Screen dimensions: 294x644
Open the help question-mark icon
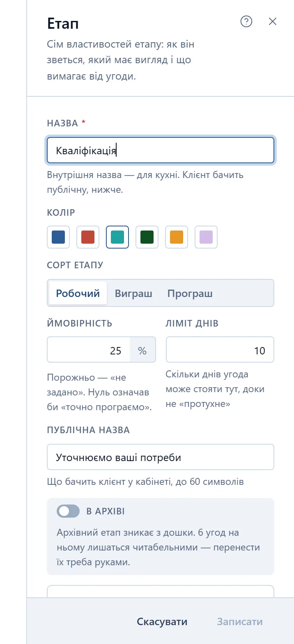246,21
